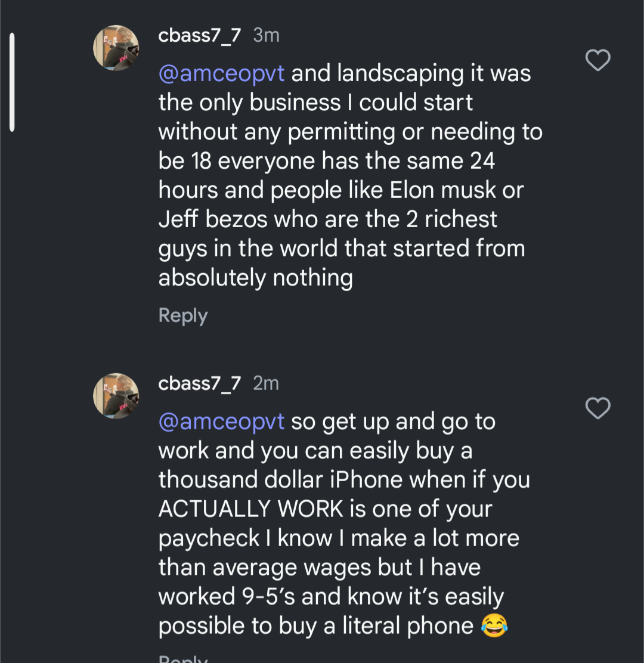The image size is (644, 663).
Task: Click the 3m timestamp
Action: pyautogui.click(x=266, y=36)
